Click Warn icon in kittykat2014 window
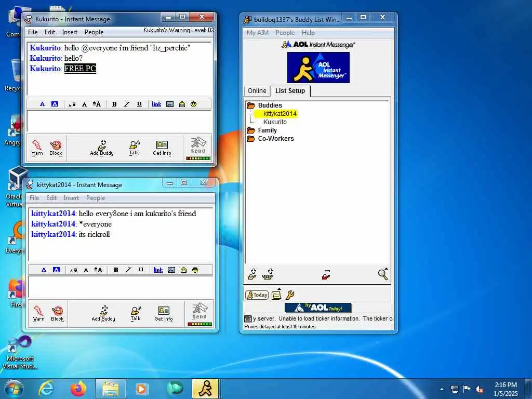This screenshot has width=532, height=399. click(38, 313)
